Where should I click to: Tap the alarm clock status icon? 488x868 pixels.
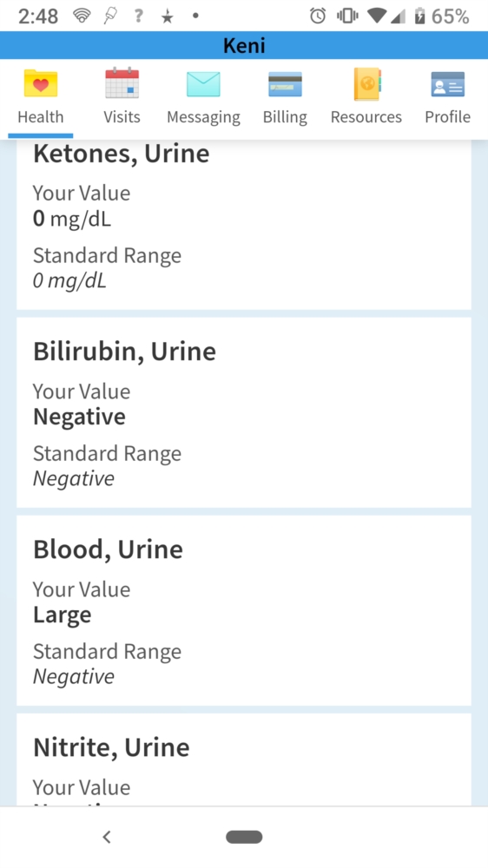coord(318,16)
